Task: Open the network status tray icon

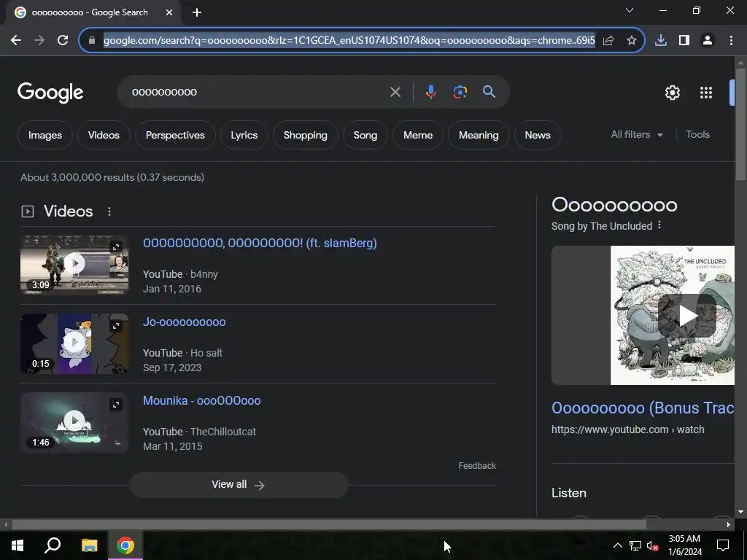Action: tap(635, 545)
